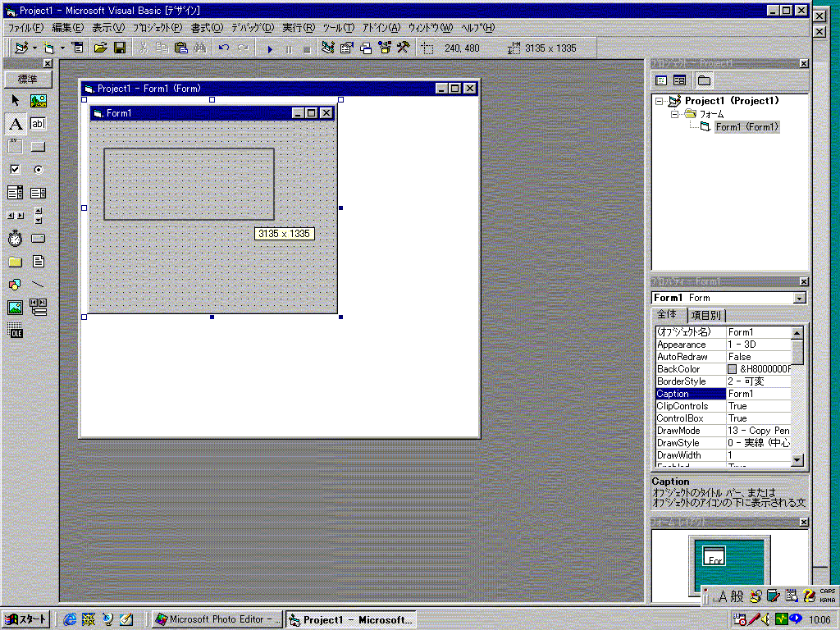
Task: Select the Line control tool
Action: (38, 285)
